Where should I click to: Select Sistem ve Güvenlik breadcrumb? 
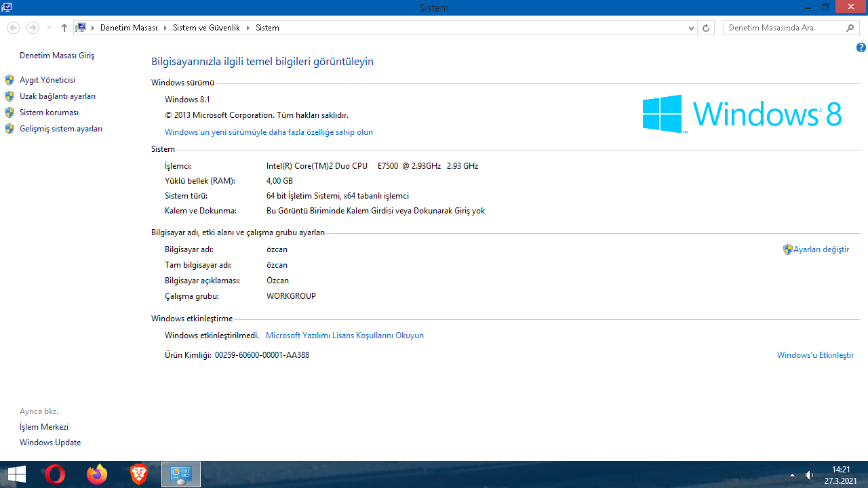click(207, 28)
